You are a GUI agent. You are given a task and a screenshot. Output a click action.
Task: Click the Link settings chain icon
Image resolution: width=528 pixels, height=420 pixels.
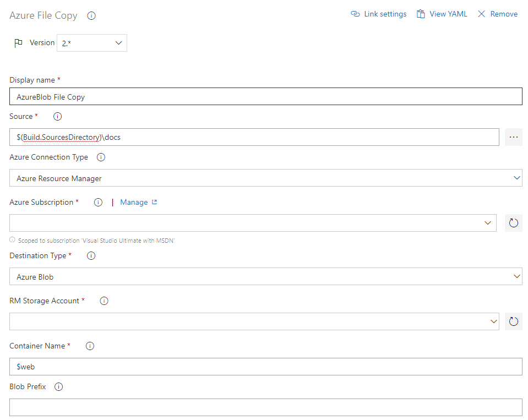[355, 14]
